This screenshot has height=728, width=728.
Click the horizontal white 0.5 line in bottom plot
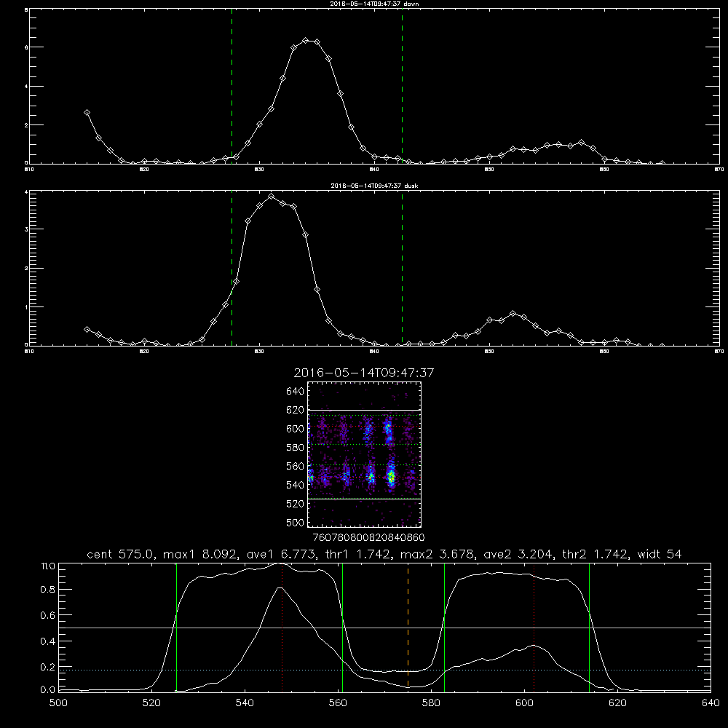tap(384, 628)
